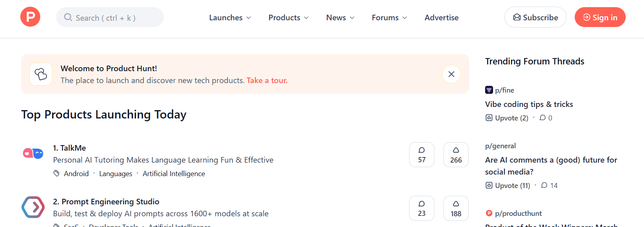Image resolution: width=644 pixels, height=227 pixels.
Task: Open Prompt Engineering Studio comments with 23
Action: (x=422, y=208)
